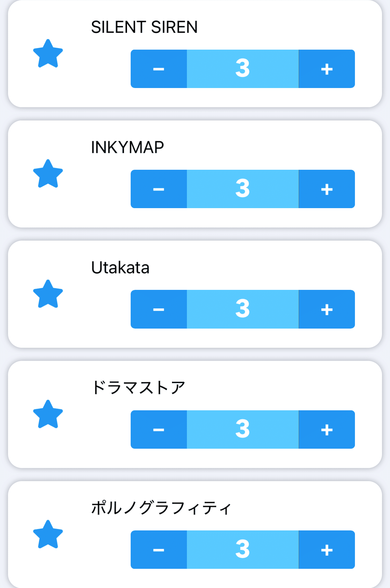
Task: Toggle the favorite star for INKYMAP
Action: point(48,174)
